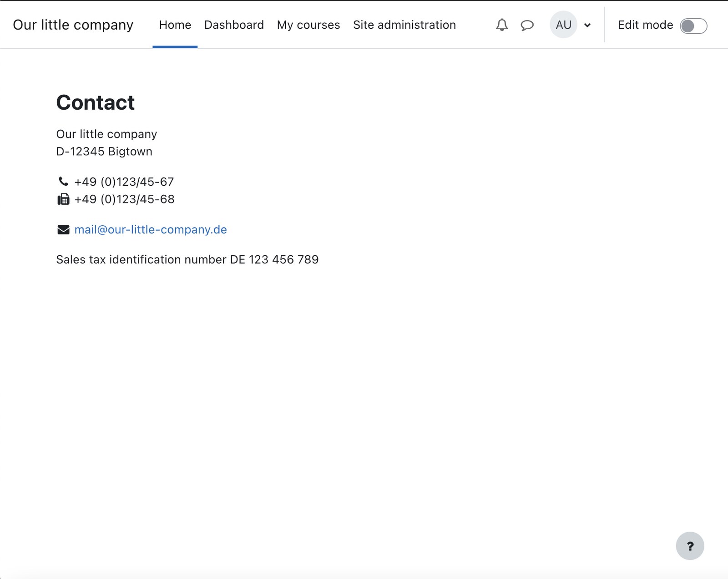The height and width of the screenshot is (579, 728).
Task: Click the Edit mode label
Action: [x=645, y=25]
